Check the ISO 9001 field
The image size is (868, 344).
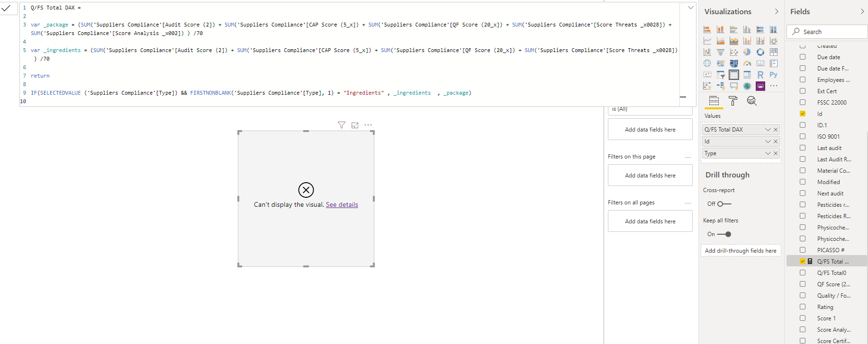click(x=803, y=136)
